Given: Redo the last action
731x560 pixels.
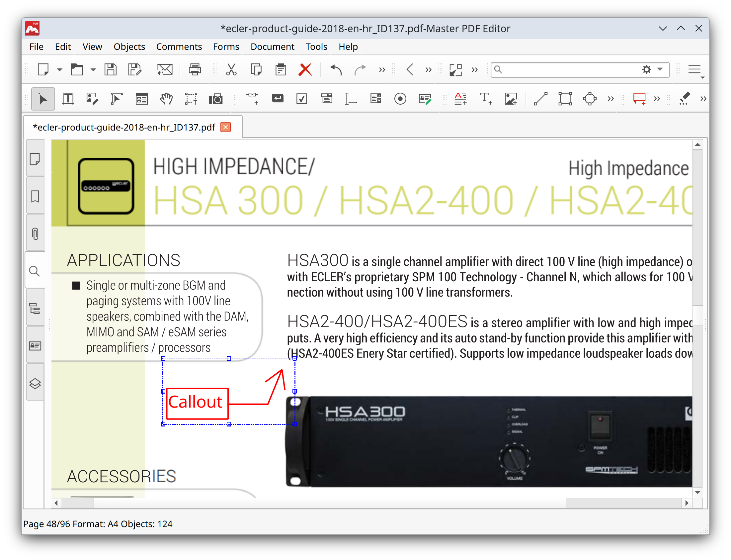Looking at the screenshot, I should coord(360,70).
